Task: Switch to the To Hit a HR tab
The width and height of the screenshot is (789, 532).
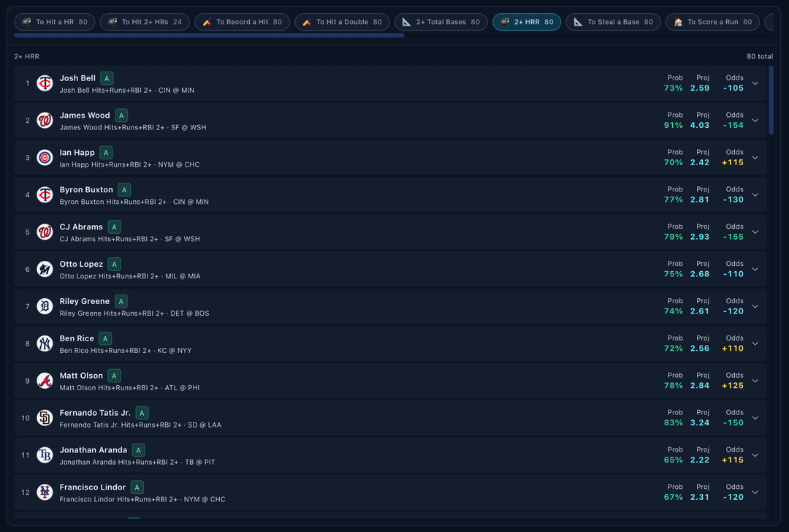Action: [x=55, y=22]
